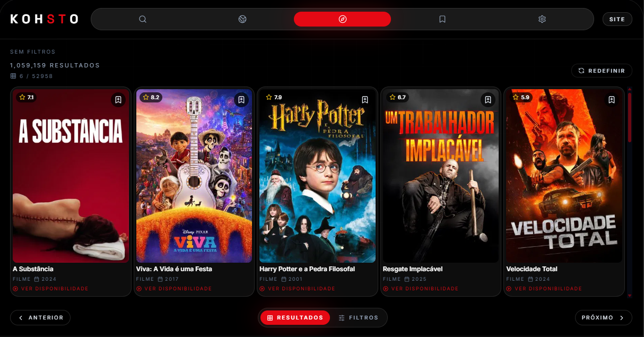Click the globe-shaped icon in top navigation
Image resolution: width=644 pixels, height=337 pixels.
242,19
